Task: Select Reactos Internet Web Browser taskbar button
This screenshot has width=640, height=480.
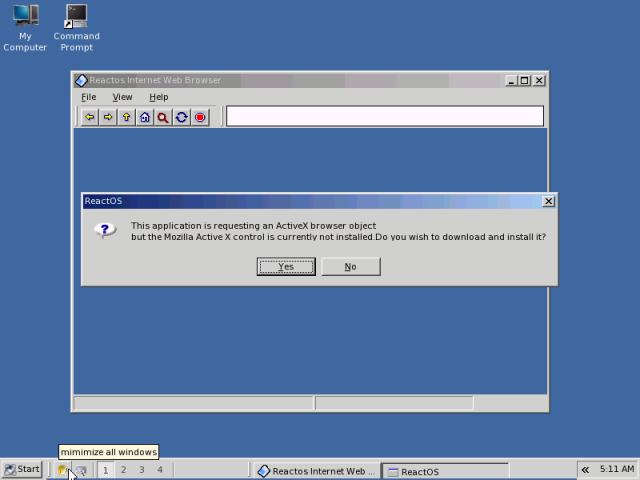Action: point(315,470)
